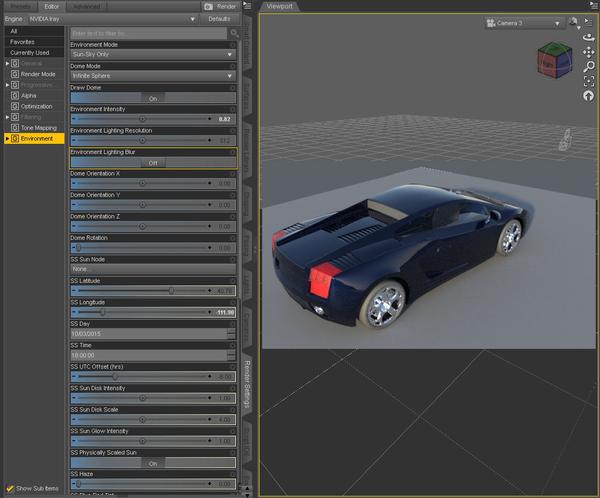
Task: Select the Favorites category
Action: tap(34, 42)
